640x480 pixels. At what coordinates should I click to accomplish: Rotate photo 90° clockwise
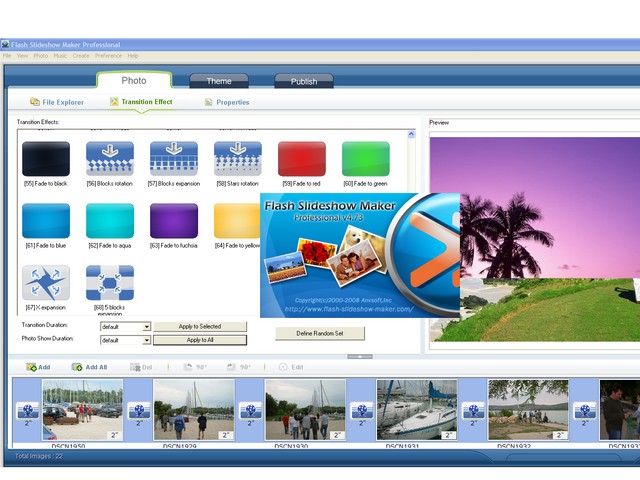(x=238, y=367)
